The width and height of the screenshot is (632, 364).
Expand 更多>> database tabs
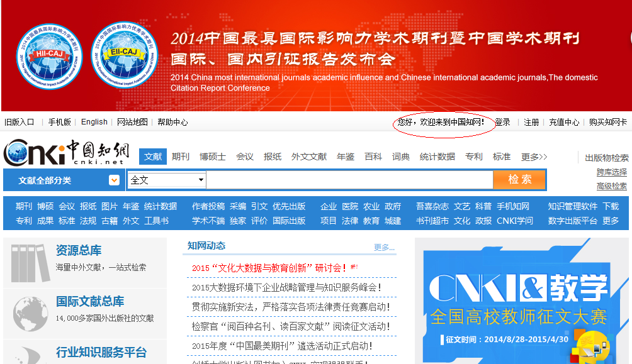coord(534,157)
